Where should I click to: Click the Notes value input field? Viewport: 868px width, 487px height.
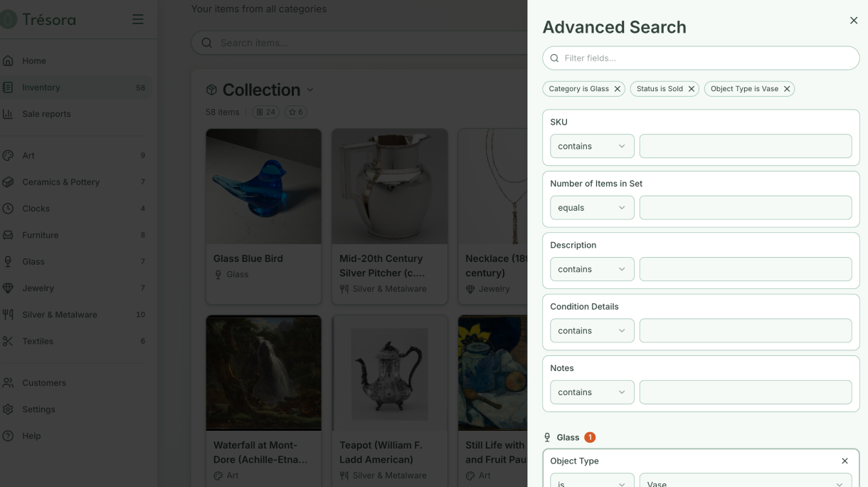point(746,392)
